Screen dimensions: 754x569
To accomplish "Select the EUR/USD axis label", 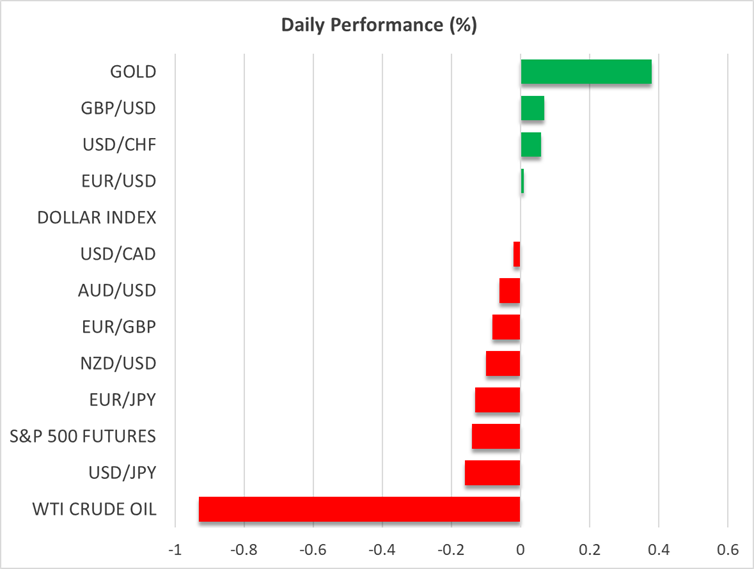I will click(x=119, y=181).
